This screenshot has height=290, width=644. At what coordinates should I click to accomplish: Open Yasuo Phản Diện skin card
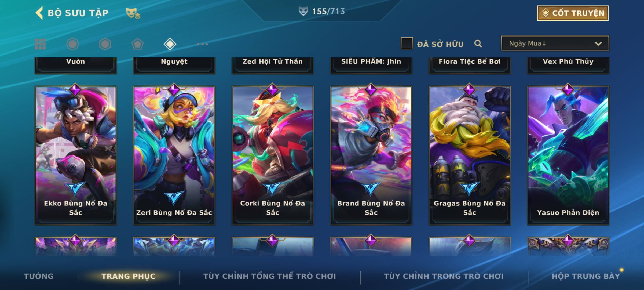pyautogui.click(x=568, y=155)
